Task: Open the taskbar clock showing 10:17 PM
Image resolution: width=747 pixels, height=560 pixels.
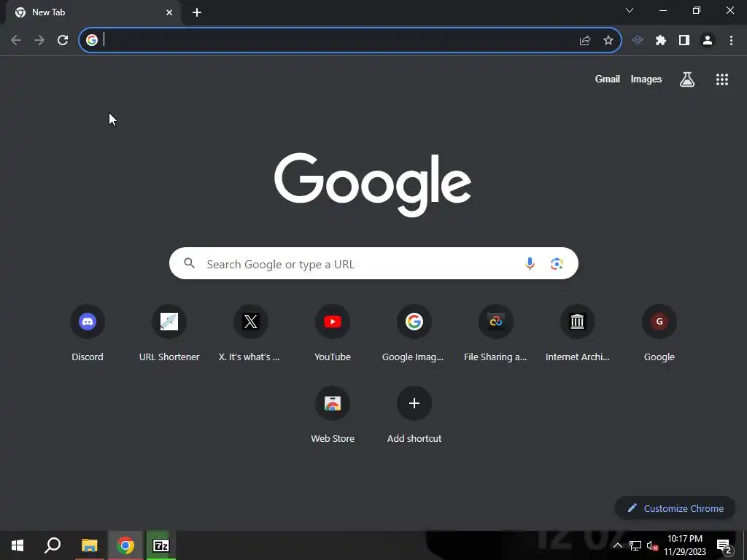Action: pyautogui.click(x=685, y=545)
